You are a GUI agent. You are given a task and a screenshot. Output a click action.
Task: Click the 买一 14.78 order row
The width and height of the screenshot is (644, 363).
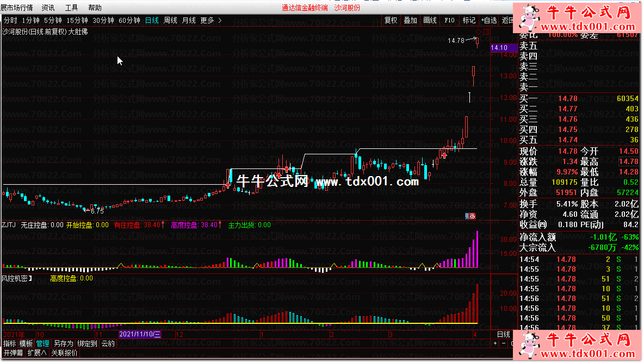click(579, 98)
